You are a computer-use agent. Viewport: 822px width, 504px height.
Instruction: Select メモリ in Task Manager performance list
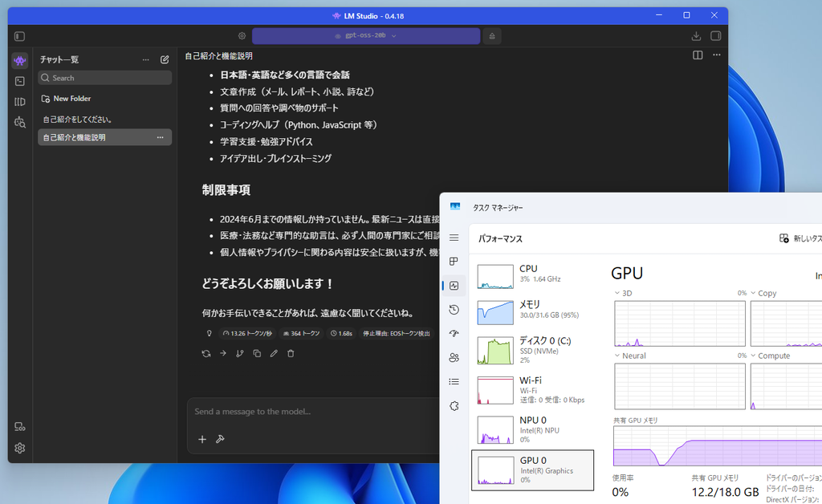(533, 311)
